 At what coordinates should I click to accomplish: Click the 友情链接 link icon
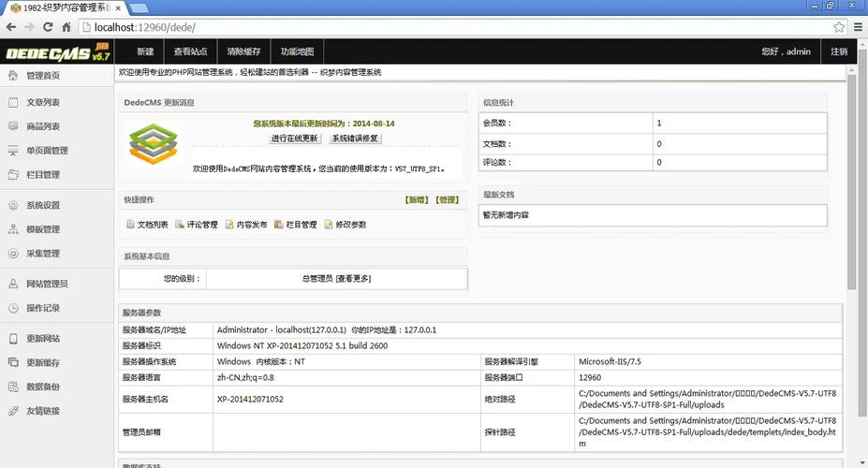pyautogui.click(x=13, y=411)
